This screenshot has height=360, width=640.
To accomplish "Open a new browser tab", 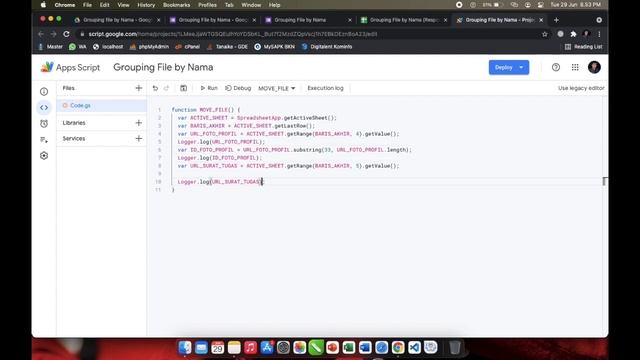I will point(556,20).
